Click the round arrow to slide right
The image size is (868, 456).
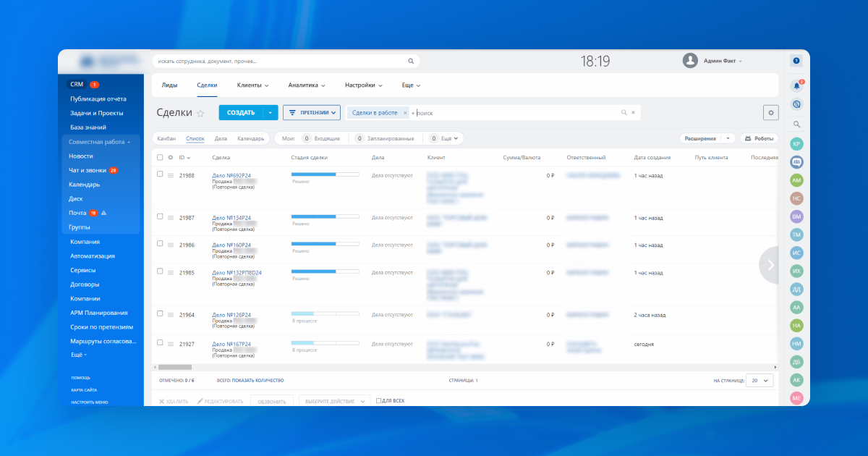(770, 265)
